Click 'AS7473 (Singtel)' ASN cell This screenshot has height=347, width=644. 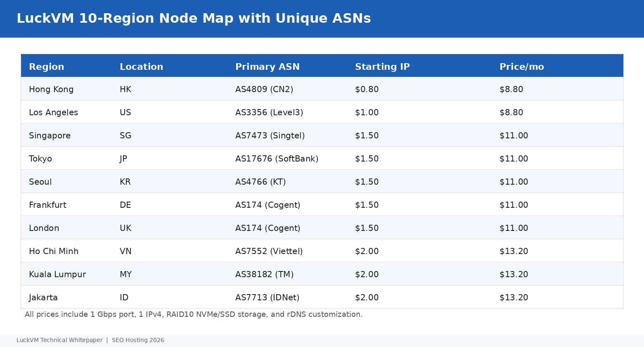[270, 135]
